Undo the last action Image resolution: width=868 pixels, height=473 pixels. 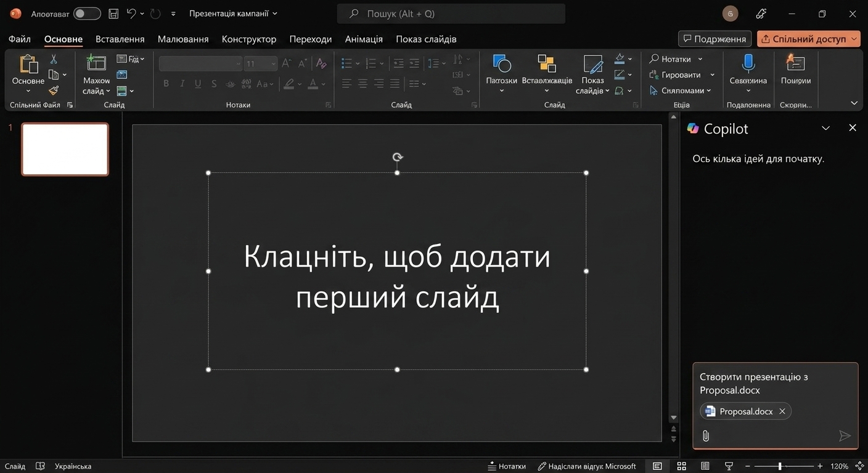(131, 14)
